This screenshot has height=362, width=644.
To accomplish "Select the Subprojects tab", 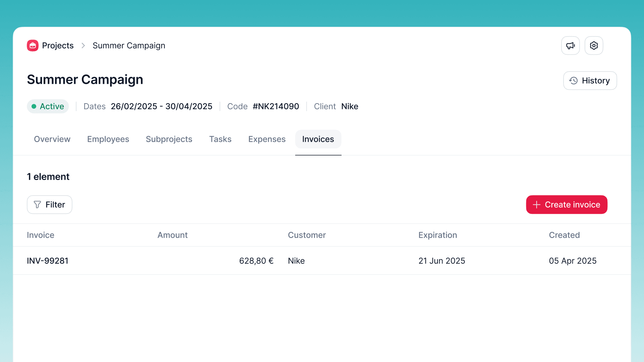I will (x=169, y=139).
